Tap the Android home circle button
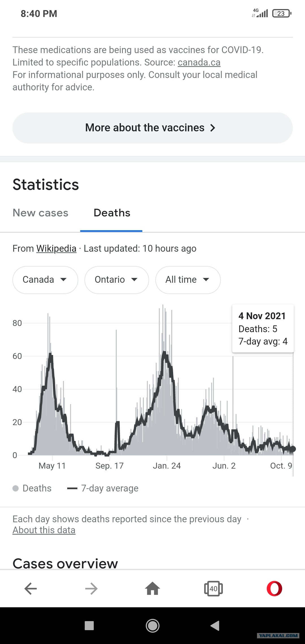The image size is (305, 644). coord(152,626)
